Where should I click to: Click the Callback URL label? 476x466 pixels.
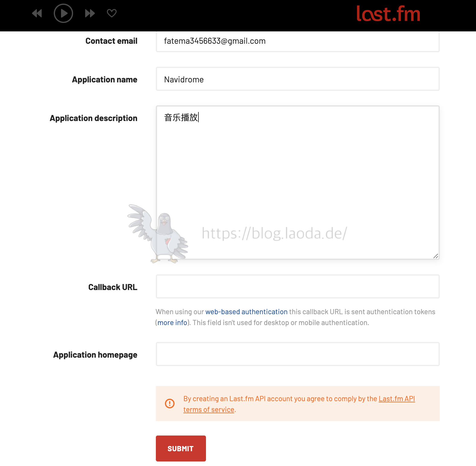(x=113, y=287)
